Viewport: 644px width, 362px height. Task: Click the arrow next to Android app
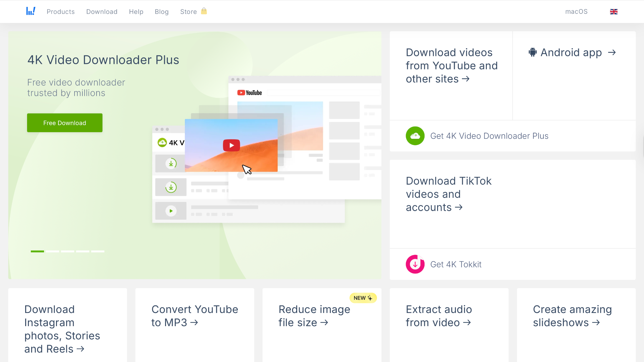tap(613, 53)
